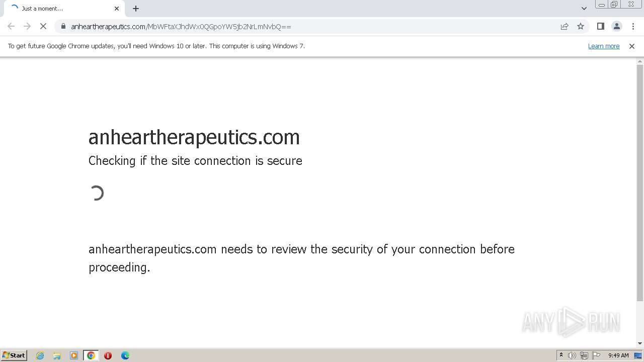This screenshot has height=362, width=644.
Task: Bookmark this page with star icon
Action: click(x=581, y=26)
